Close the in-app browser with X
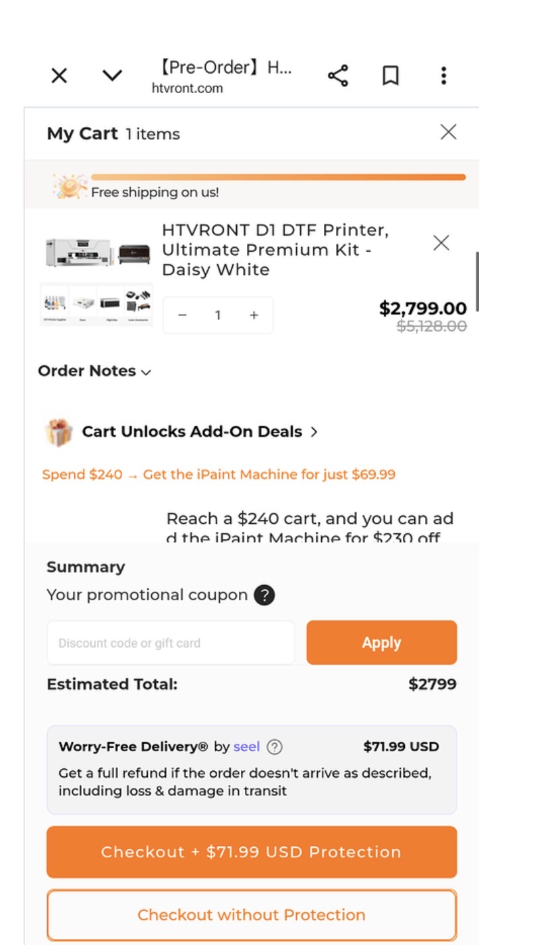Screen dimensions: 560x945 point(59,76)
